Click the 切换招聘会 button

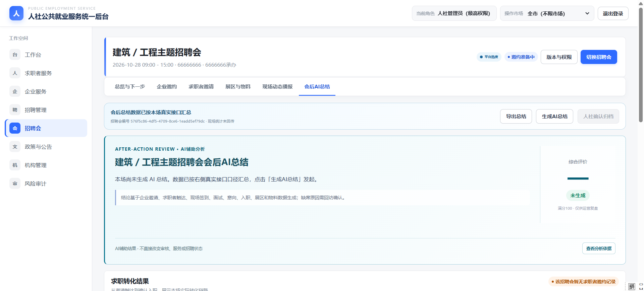pyautogui.click(x=599, y=57)
